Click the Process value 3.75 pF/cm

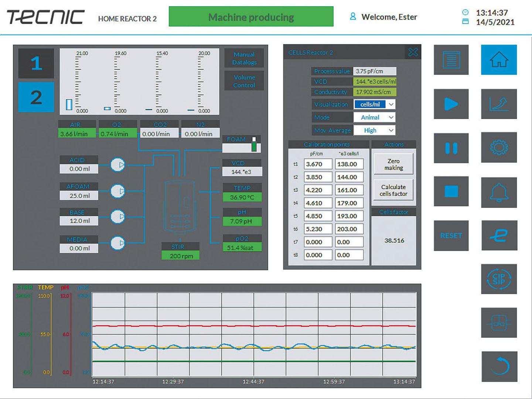[375, 71]
